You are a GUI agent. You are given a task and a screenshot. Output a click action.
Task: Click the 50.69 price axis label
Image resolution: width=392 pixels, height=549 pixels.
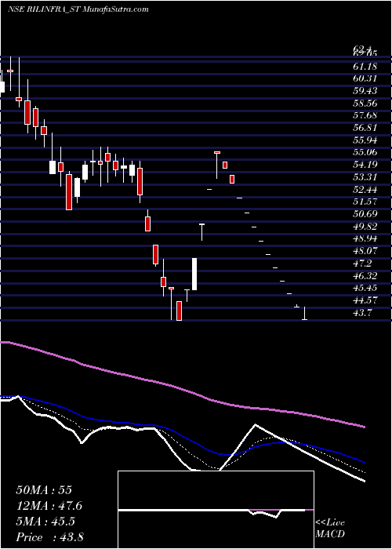pyautogui.click(x=365, y=214)
